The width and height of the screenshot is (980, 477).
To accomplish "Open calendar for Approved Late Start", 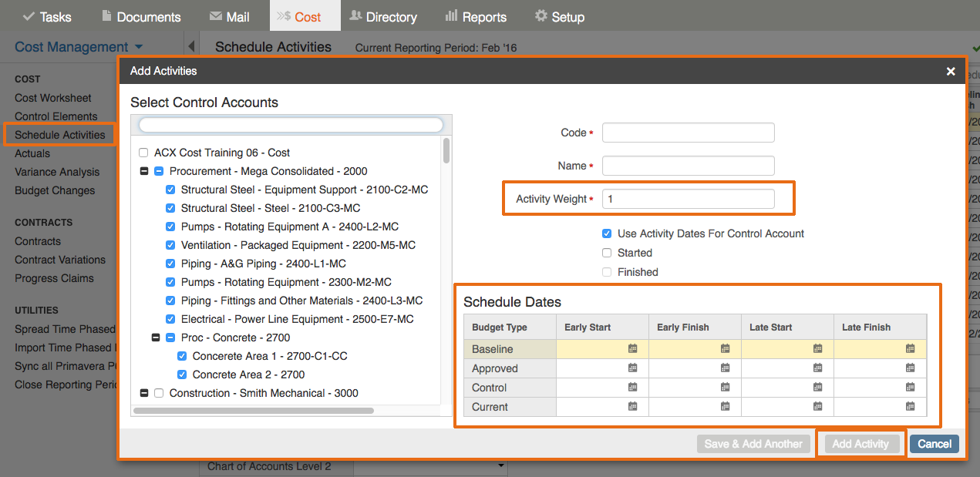I will (818, 368).
